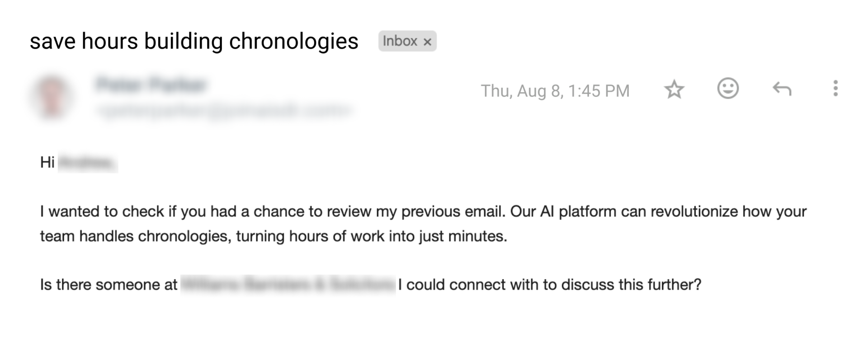Click the text 'Is there someone at'

point(108,285)
